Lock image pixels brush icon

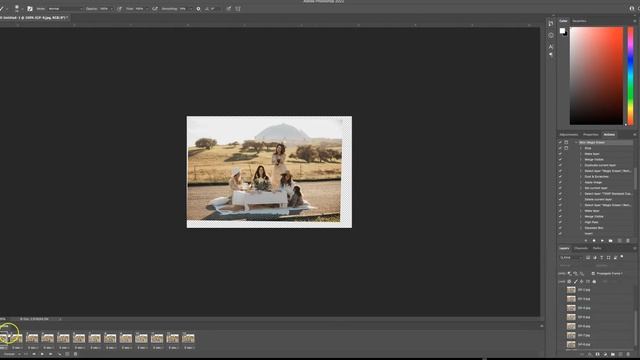(x=576, y=282)
